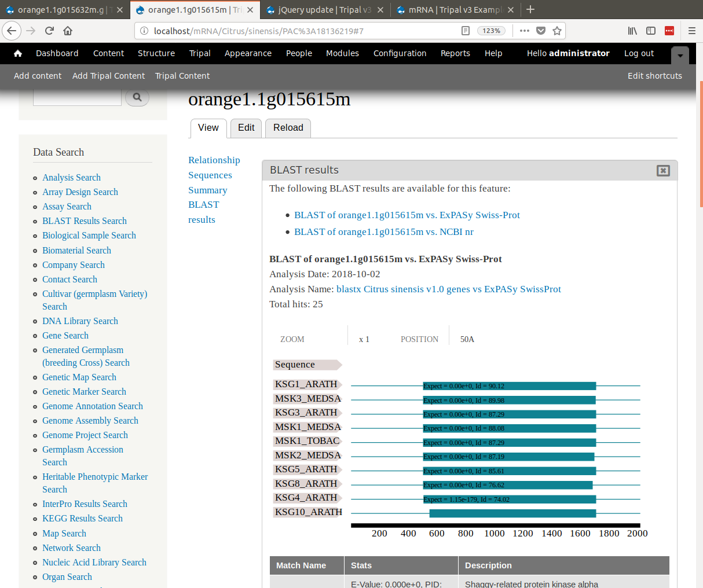Click the Sequences sidebar link

[210, 175]
